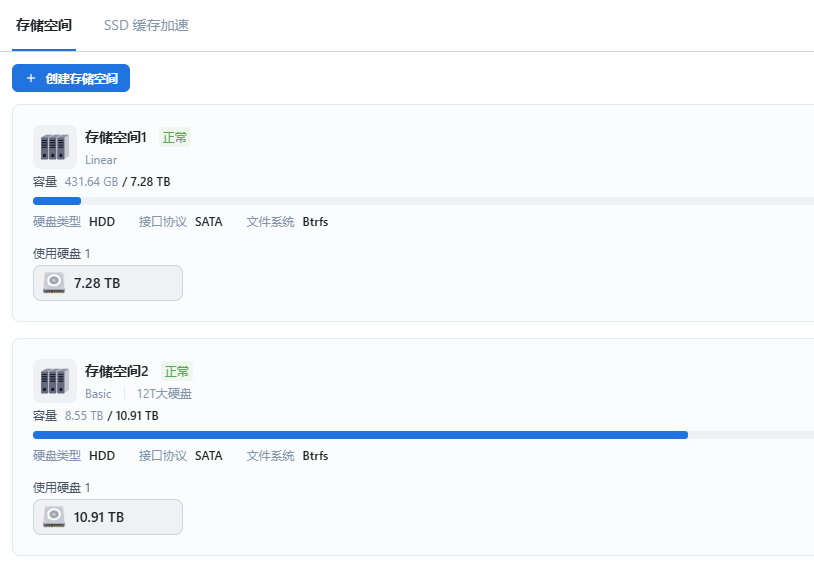
Task: Open the SSD 缓存加速 tab
Action: 146,25
